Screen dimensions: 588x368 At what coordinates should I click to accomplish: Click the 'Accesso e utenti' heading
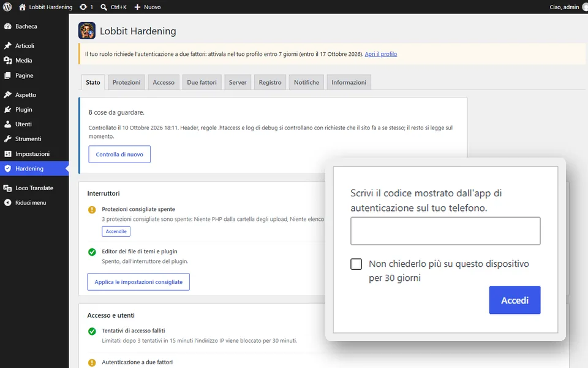[111, 315]
